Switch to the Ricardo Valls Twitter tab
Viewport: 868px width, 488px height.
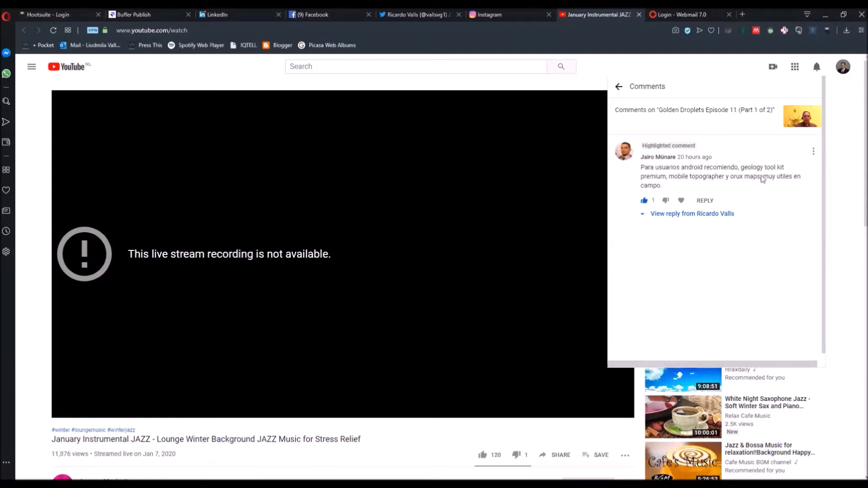420,14
